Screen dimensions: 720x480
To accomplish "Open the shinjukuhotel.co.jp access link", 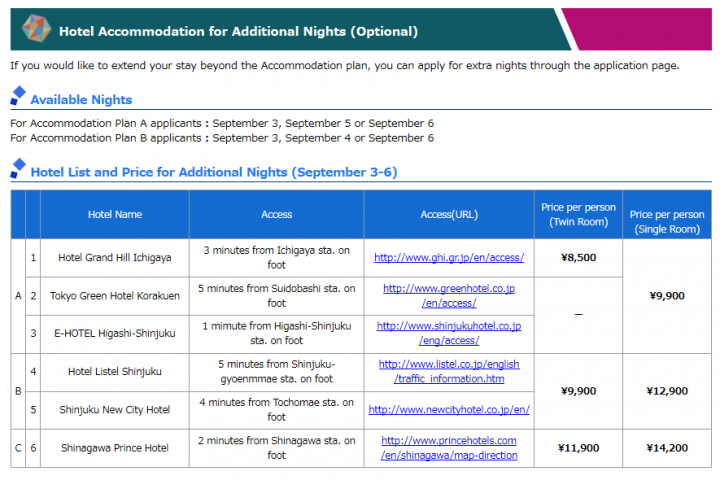I will [x=449, y=333].
